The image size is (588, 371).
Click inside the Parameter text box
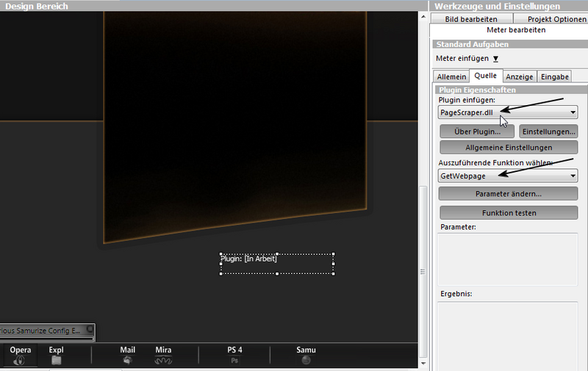coord(508,259)
